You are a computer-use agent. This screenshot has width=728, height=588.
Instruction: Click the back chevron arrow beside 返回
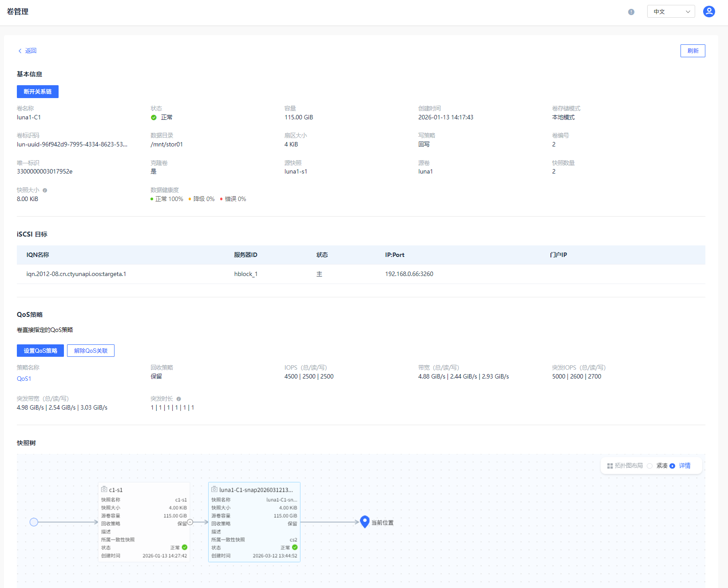(20, 51)
